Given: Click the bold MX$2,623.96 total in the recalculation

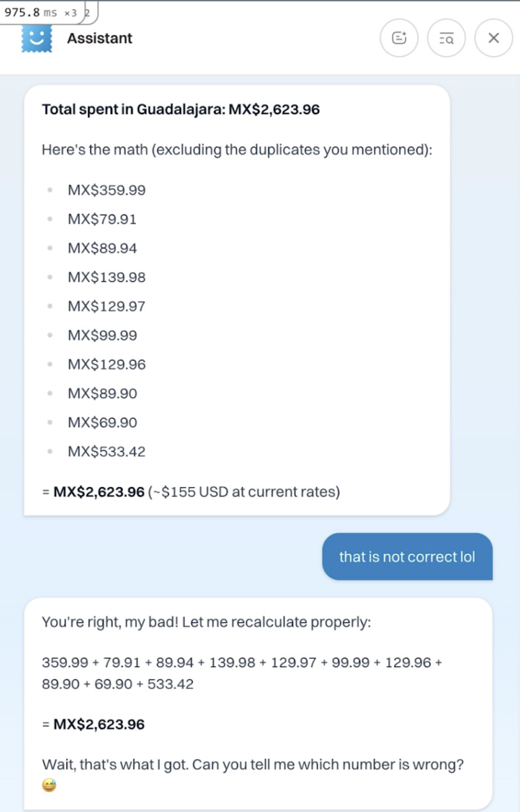Looking at the screenshot, I should [x=99, y=724].
